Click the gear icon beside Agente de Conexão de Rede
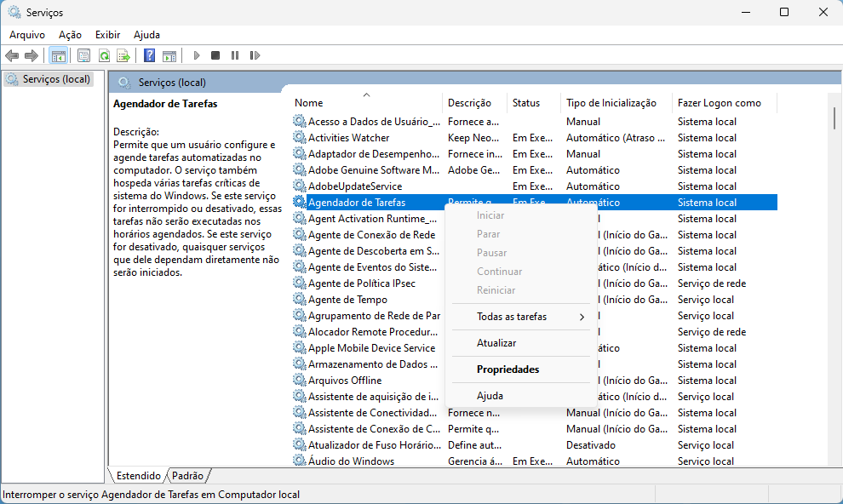Image resolution: width=843 pixels, height=504 pixels. pyautogui.click(x=300, y=235)
